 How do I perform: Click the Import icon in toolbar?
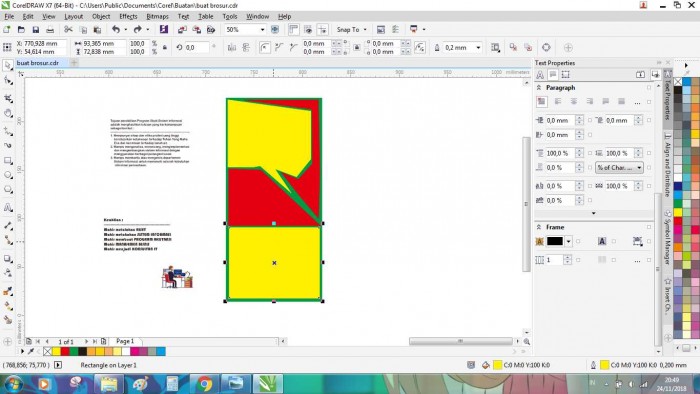[182, 29]
